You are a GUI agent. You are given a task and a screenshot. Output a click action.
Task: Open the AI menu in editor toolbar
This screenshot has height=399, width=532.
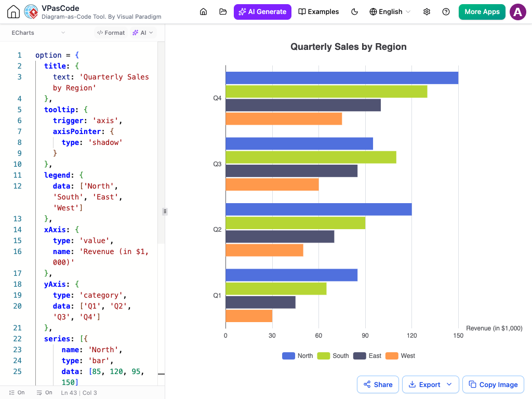pos(142,33)
